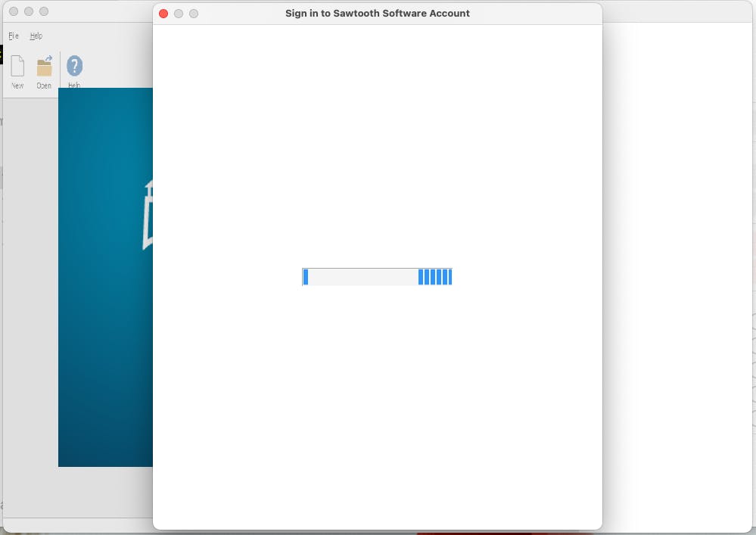756x535 pixels.
Task: Click the disabled zoom button of sign-in dialog
Action: tap(194, 14)
